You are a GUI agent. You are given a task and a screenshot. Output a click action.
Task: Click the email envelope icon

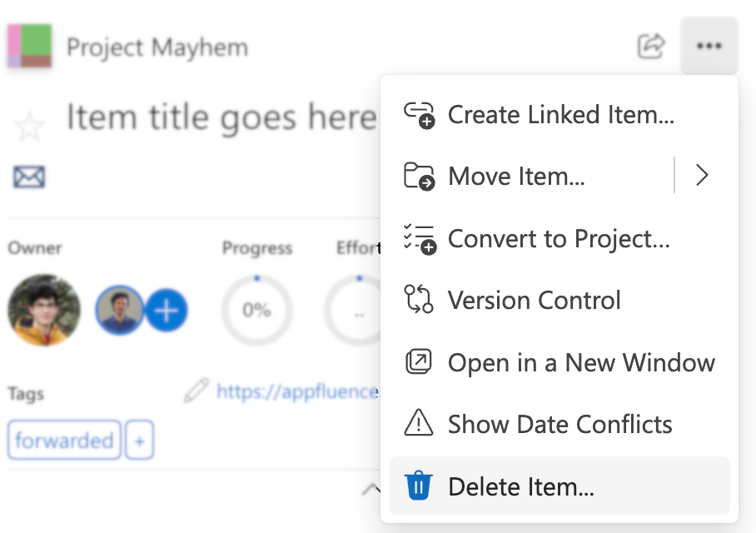(x=27, y=177)
